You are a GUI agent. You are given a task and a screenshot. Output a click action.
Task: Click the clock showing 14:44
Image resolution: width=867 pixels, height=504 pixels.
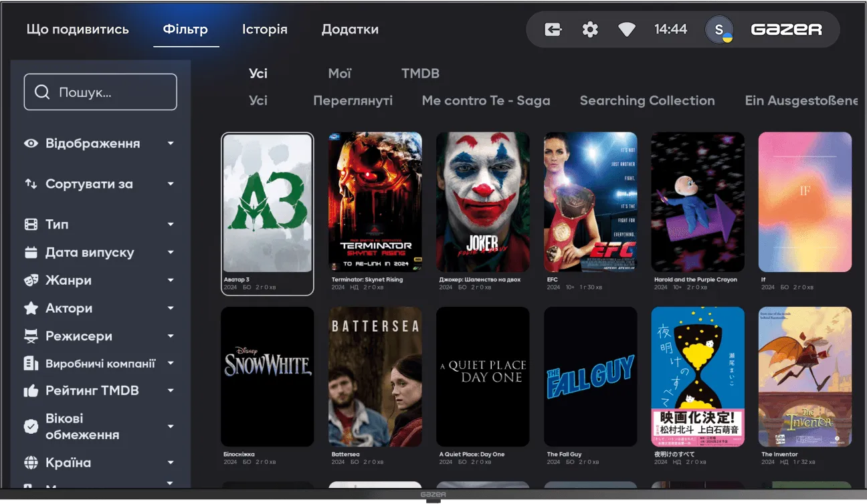pyautogui.click(x=671, y=29)
